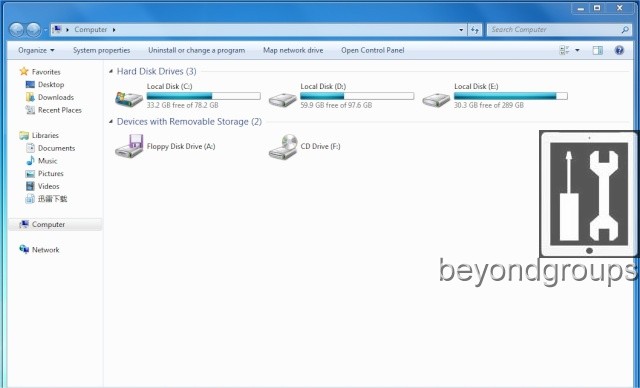
Task: Click the Local Disk (D:) label
Action: [323, 86]
